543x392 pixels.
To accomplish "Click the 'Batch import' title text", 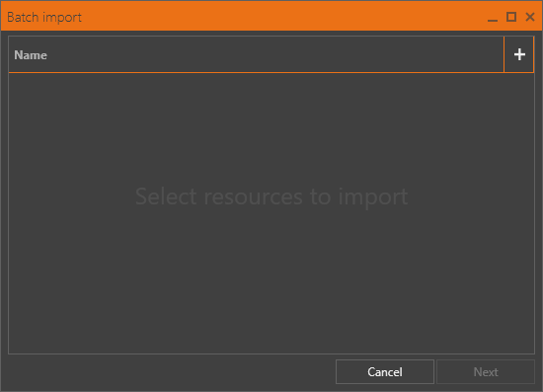I will pyautogui.click(x=44, y=18).
